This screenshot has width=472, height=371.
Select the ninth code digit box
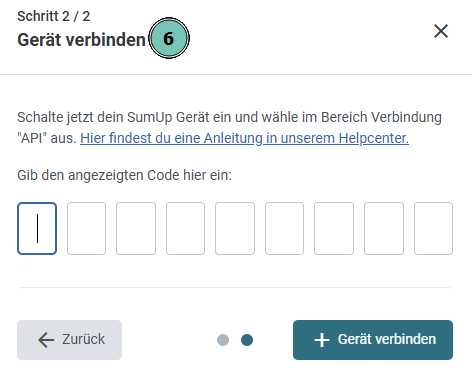433,228
